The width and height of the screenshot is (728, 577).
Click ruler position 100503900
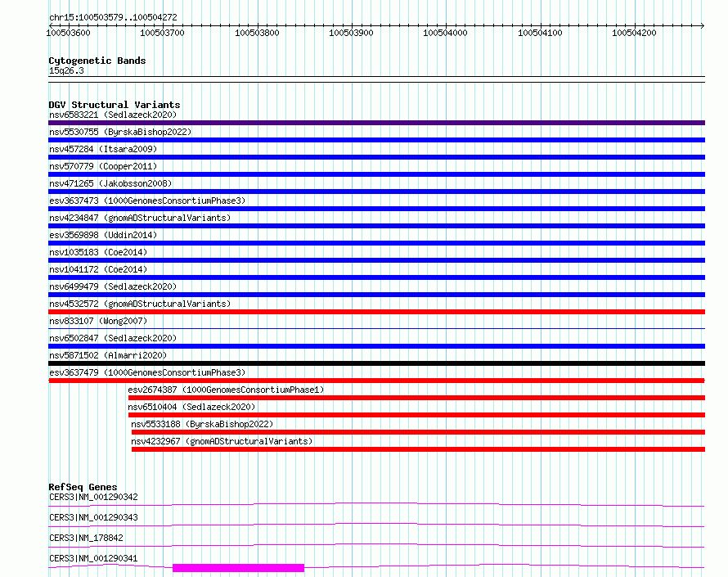click(x=351, y=33)
